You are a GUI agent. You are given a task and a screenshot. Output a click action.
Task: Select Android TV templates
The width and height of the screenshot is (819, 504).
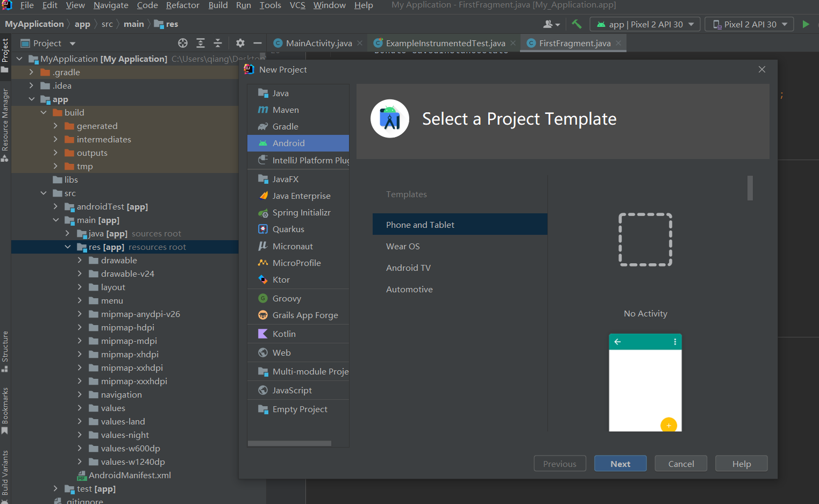[460, 268]
